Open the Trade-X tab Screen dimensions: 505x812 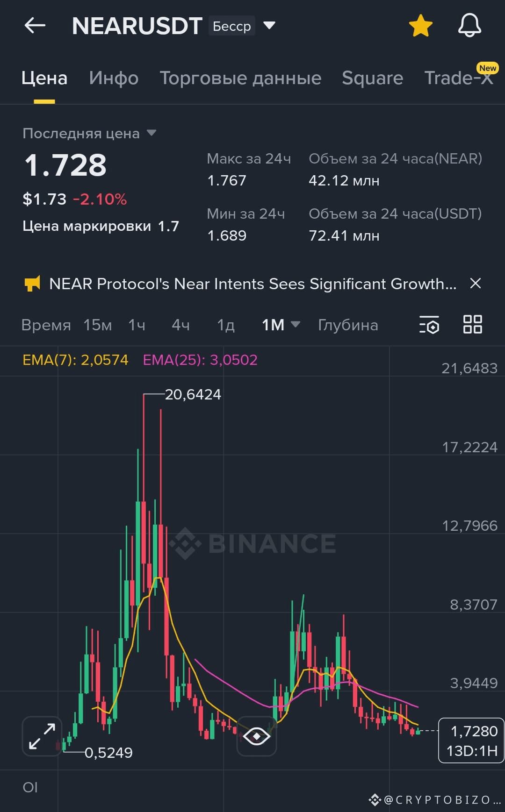click(459, 78)
